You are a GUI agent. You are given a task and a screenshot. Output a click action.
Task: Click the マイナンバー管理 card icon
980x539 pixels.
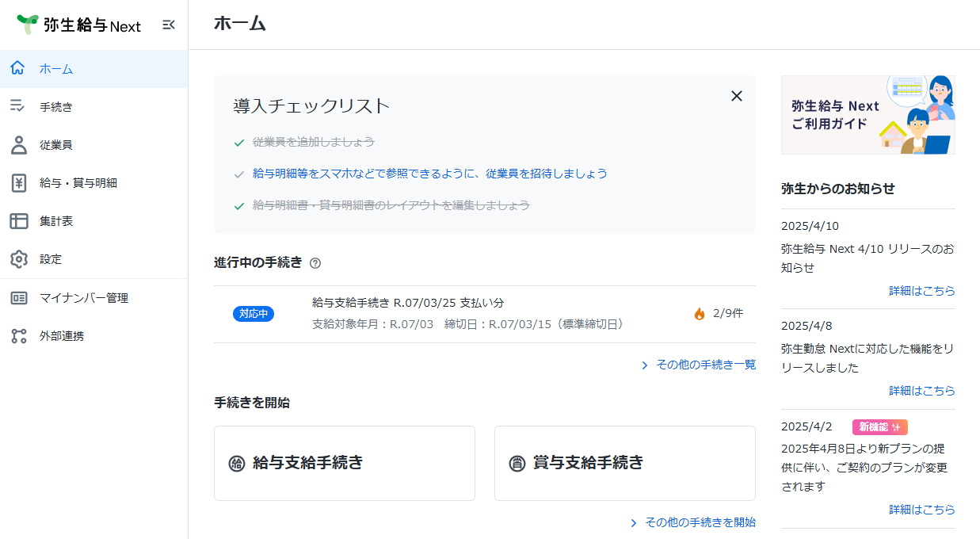pos(17,298)
